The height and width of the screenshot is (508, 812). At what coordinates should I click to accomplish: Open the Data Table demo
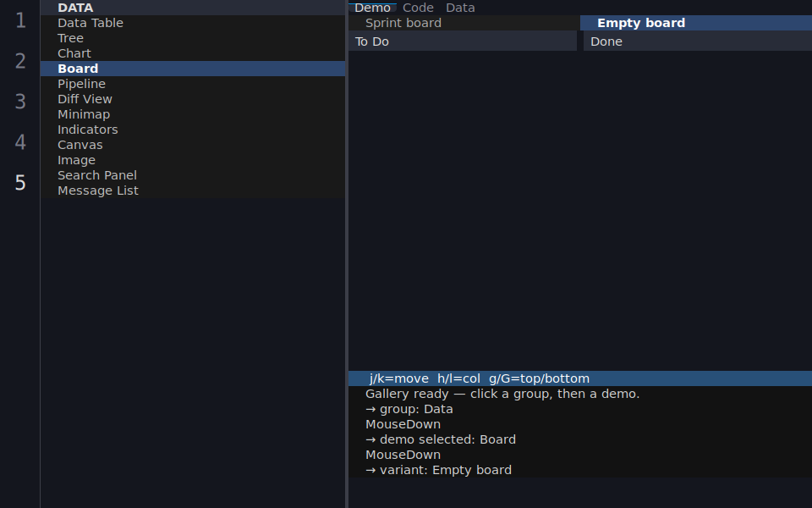click(x=193, y=23)
